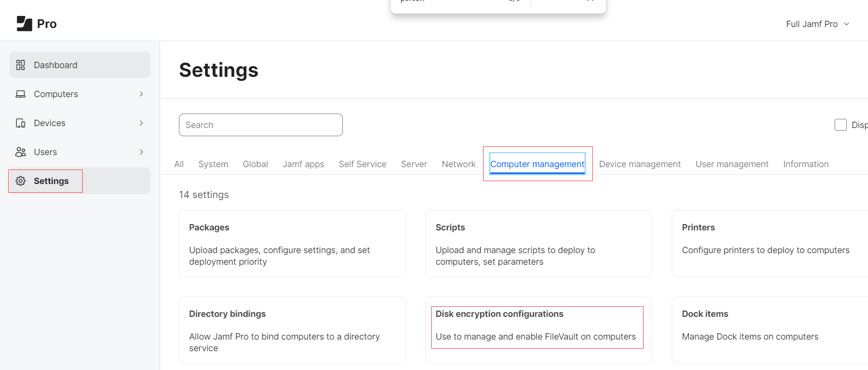
Task: Open the Dock items card
Action: click(x=770, y=330)
